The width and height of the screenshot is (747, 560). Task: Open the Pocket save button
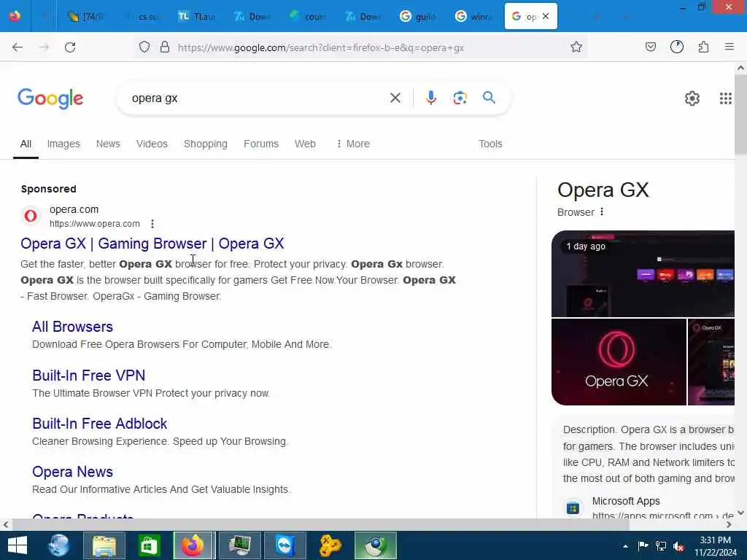tap(650, 47)
